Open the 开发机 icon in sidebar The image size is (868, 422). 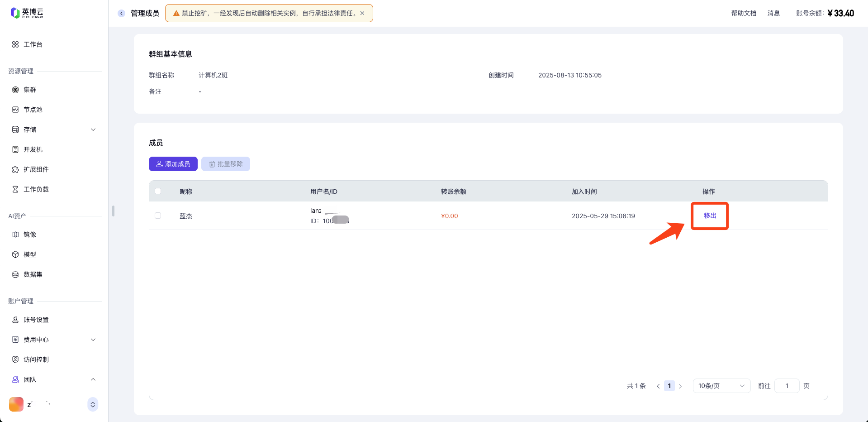point(15,149)
